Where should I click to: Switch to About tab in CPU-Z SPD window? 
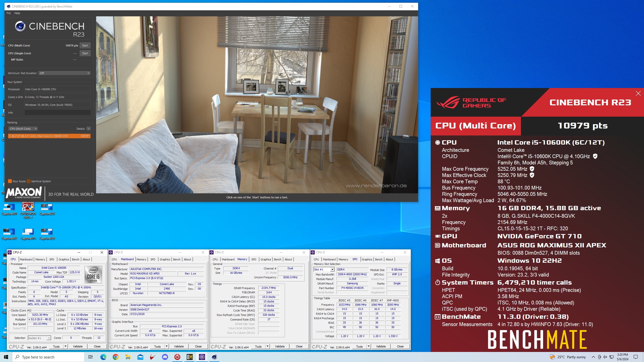coord(389,259)
